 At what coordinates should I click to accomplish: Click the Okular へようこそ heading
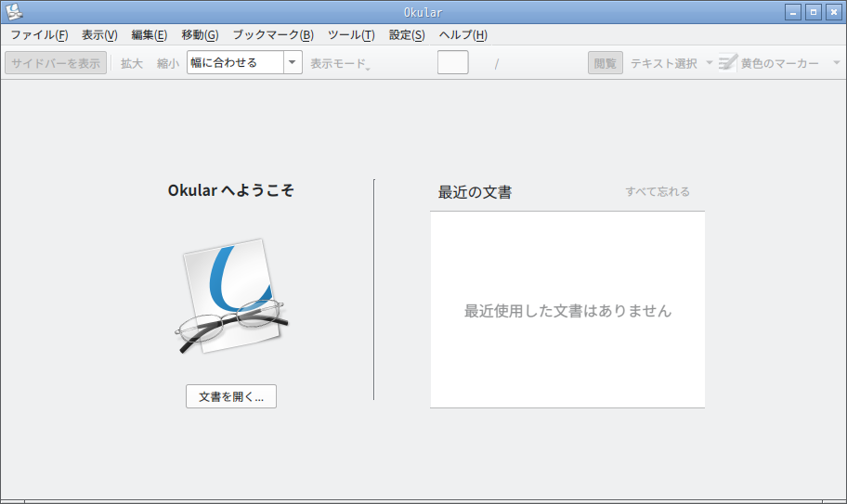[230, 190]
